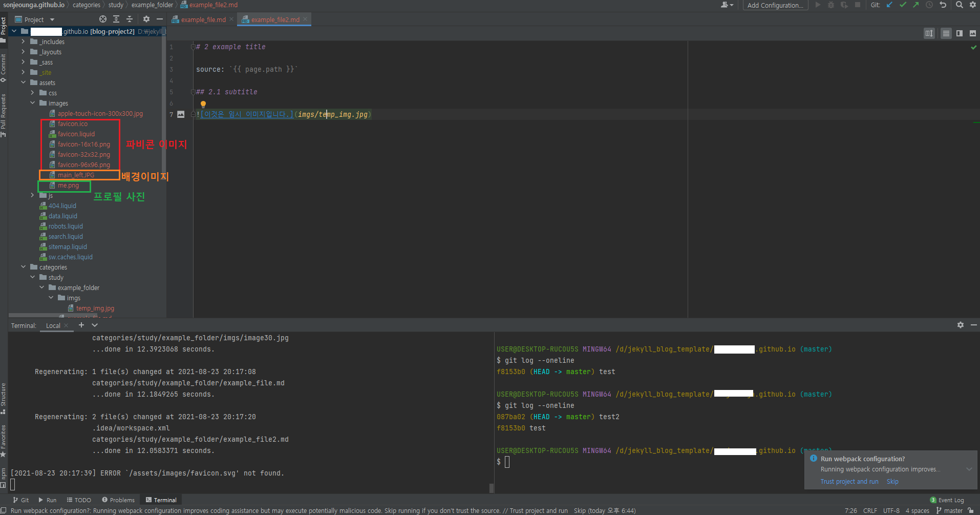Click the intention lightbulb in the editor
The width and height of the screenshot is (980, 515).
point(203,105)
